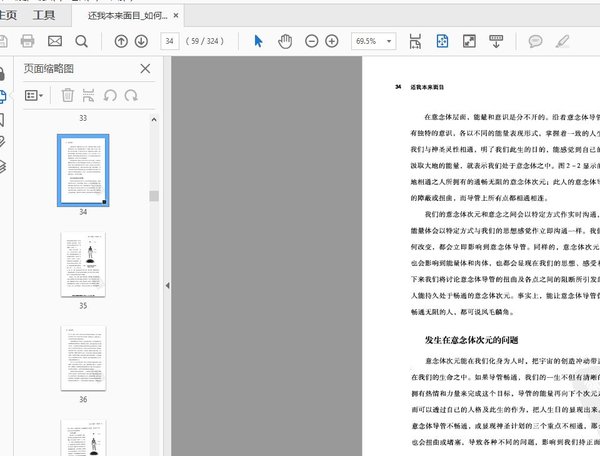Switch to the 工具 tab

(x=44, y=16)
